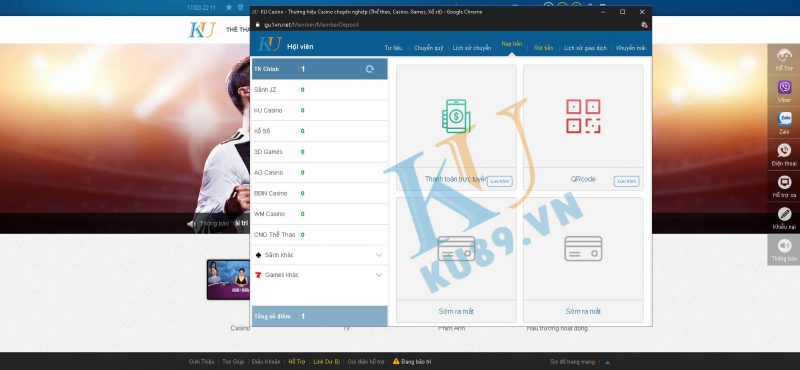Click the Đang bảo trì warning icon
Viewport: 800px width, 370px height.
tap(396, 361)
